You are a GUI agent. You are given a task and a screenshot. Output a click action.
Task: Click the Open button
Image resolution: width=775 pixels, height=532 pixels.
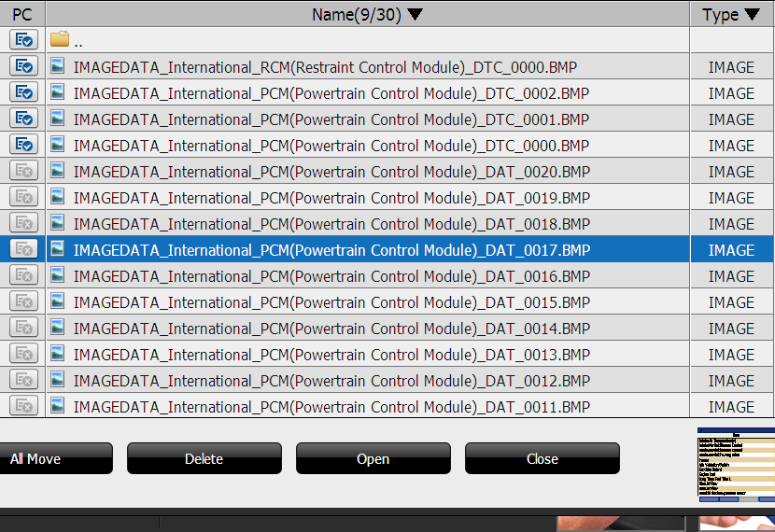click(373, 458)
